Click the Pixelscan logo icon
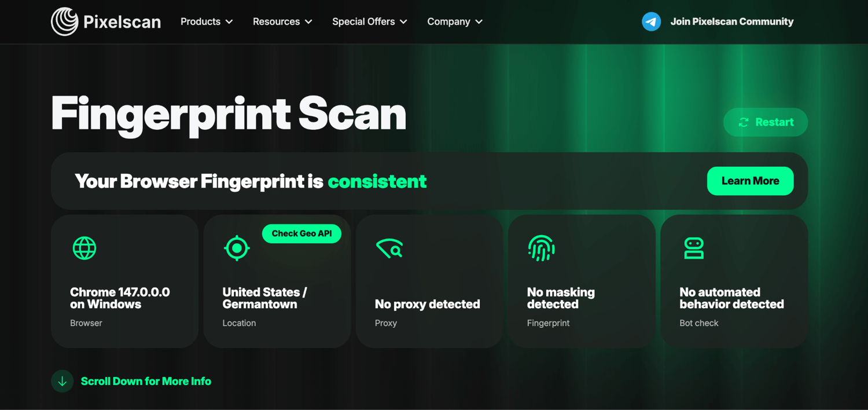Image resolution: width=868 pixels, height=410 pixels. (x=65, y=21)
